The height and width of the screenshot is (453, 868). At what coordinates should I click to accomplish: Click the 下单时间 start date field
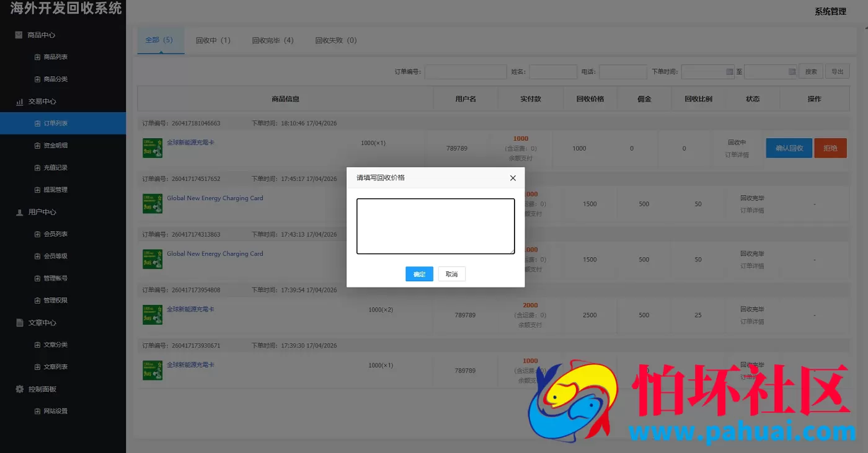pos(707,72)
